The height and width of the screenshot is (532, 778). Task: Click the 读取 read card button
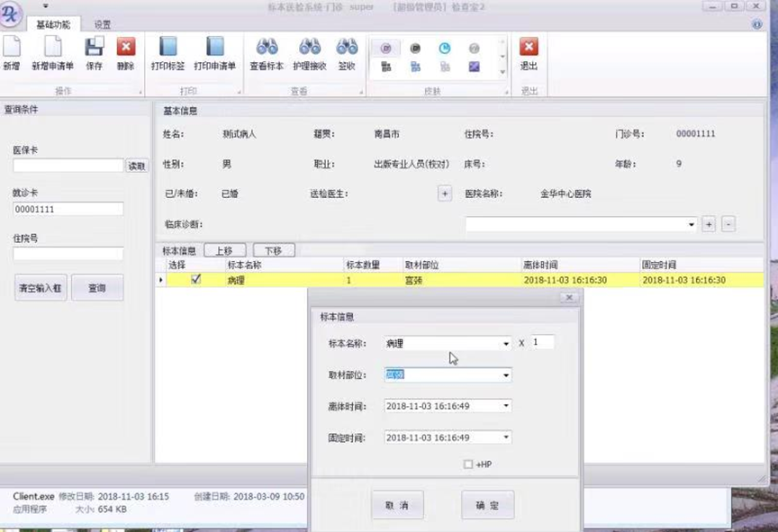pyautogui.click(x=137, y=166)
